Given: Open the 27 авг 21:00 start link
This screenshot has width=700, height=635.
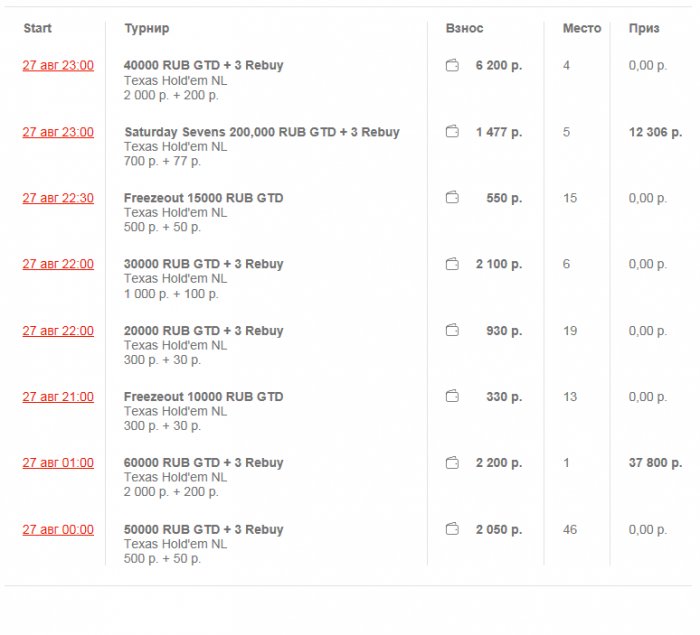Looking at the screenshot, I should click(x=58, y=397).
